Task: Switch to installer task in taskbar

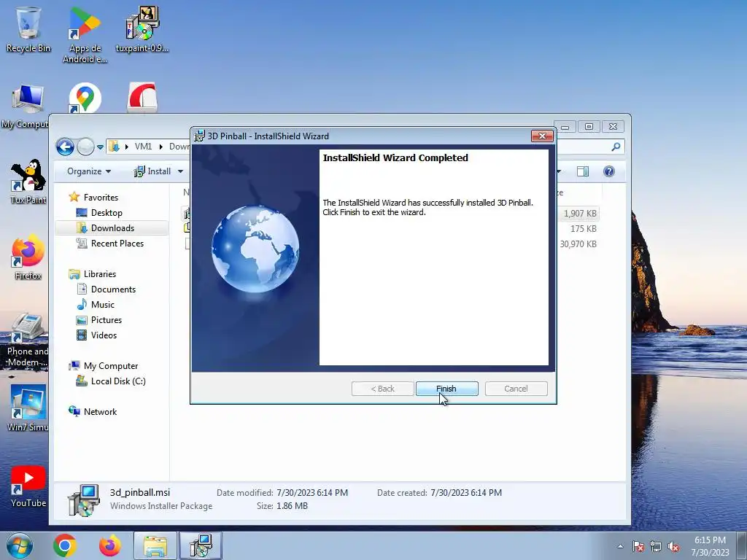Action: [x=201, y=545]
